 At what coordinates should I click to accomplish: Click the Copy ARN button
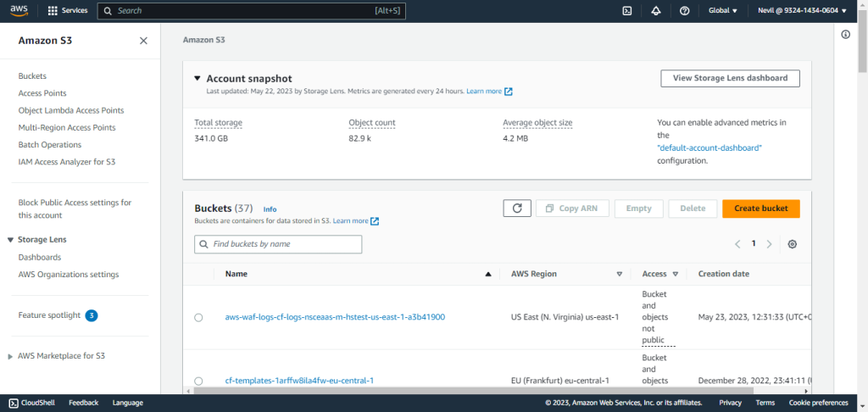[x=572, y=209]
